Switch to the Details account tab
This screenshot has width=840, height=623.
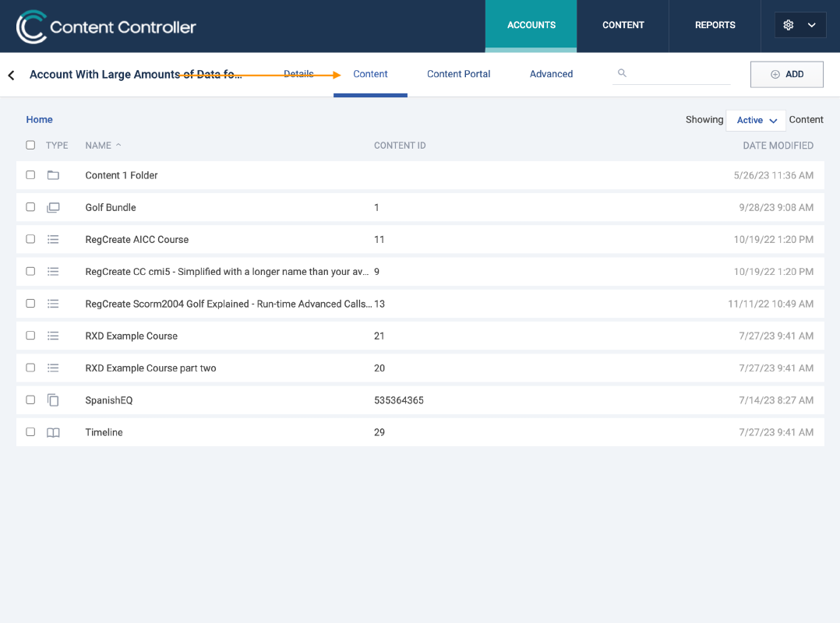[298, 74]
